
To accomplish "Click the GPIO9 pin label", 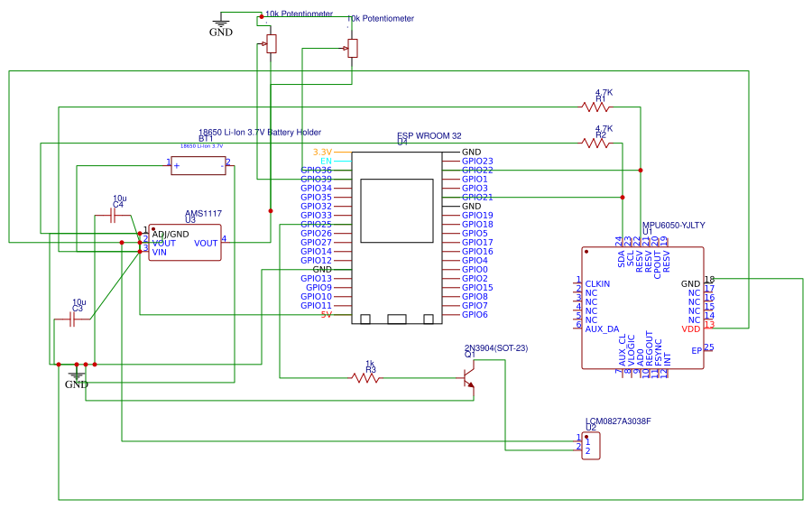I will point(318,287).
